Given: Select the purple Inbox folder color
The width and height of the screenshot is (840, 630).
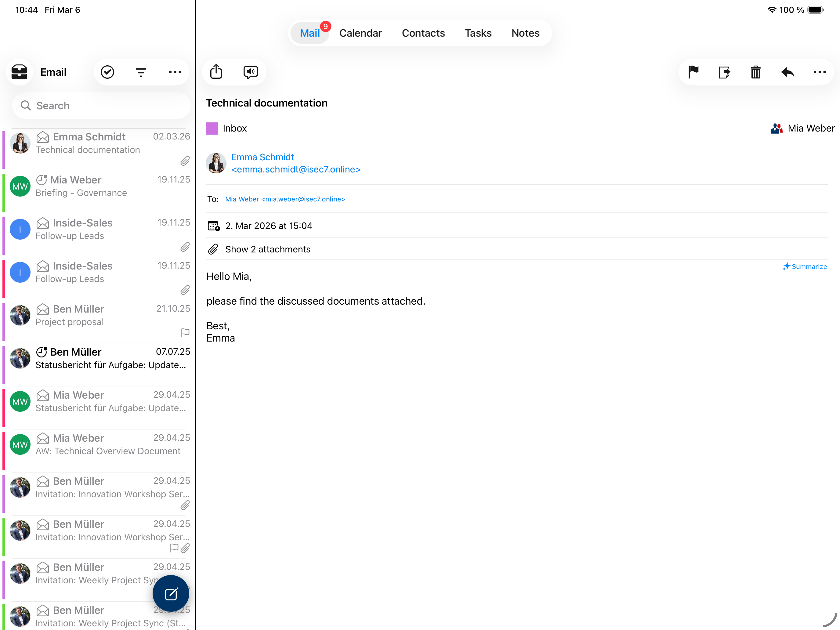Looking at the screenshot, I should point(212,128).
